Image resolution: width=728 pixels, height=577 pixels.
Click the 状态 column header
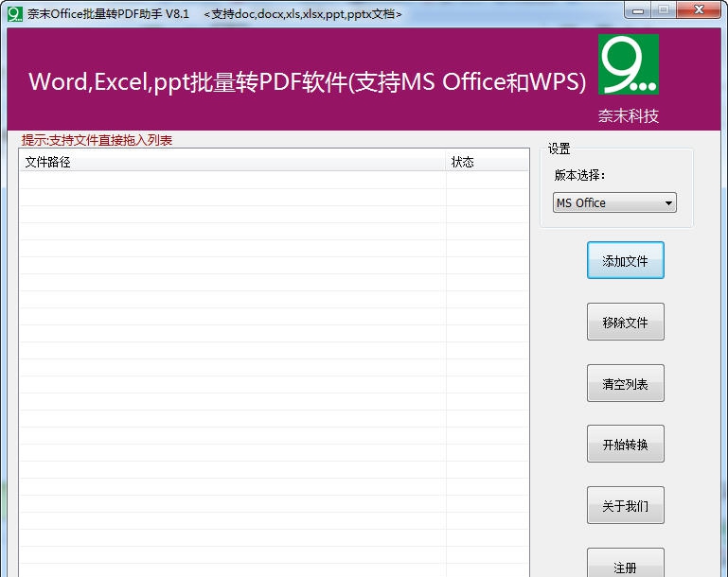(487, 162)
